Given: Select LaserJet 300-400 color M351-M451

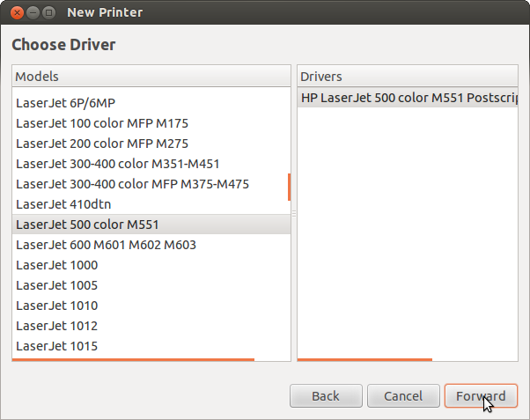Looking at the screenshot, I should point(117,164).
